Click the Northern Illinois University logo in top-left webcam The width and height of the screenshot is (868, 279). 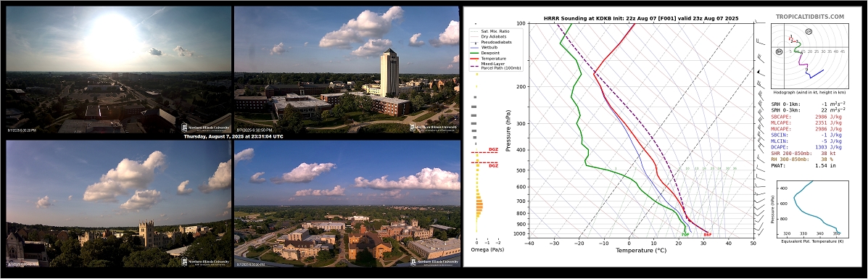point(205,127)
